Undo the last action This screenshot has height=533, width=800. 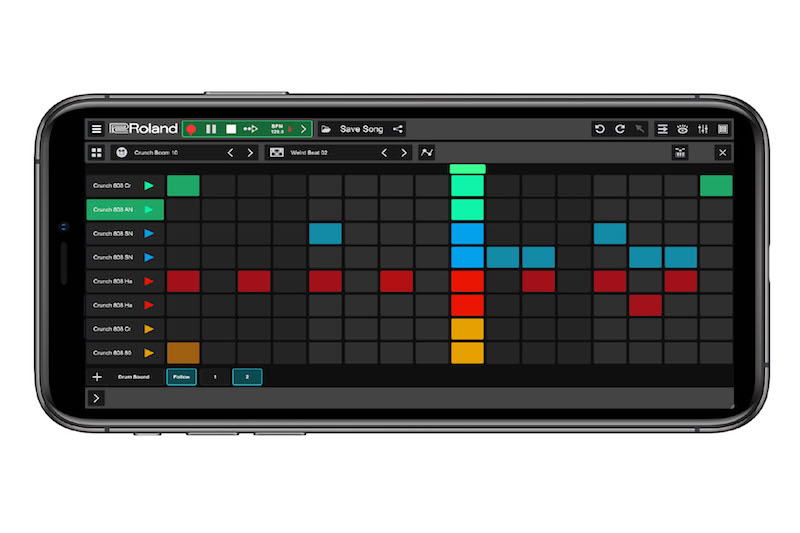[x=600, y=129]
